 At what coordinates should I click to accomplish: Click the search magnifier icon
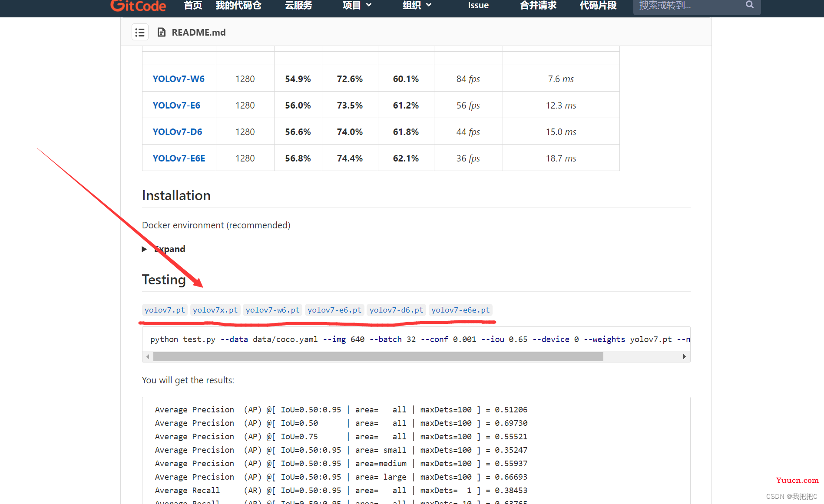750,5
